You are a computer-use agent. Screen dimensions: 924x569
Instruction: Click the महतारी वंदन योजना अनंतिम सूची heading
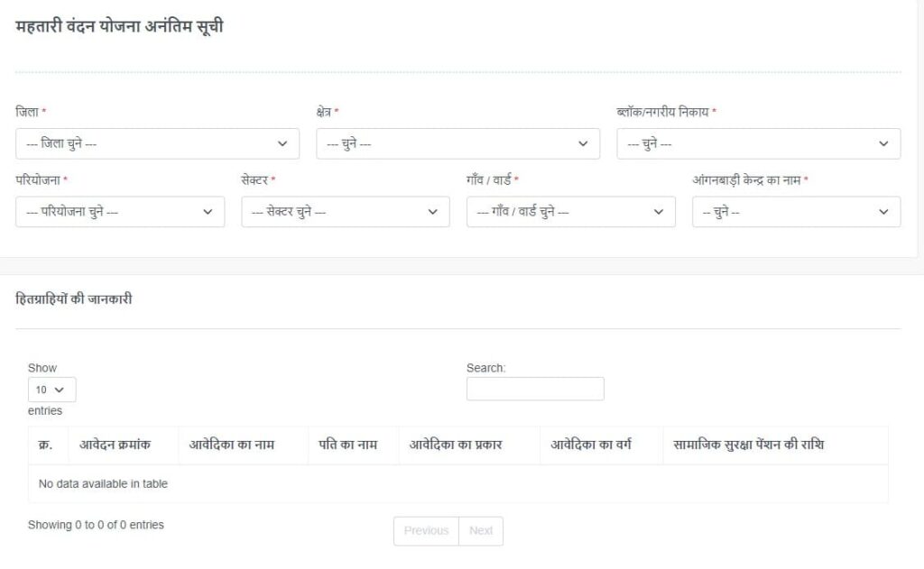pyautogui.click(x=120, y=27)
